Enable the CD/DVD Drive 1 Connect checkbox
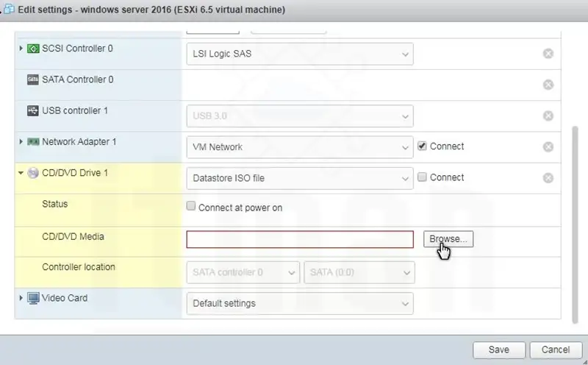This screenshot has width=588, height=365. tap(422, 177)
